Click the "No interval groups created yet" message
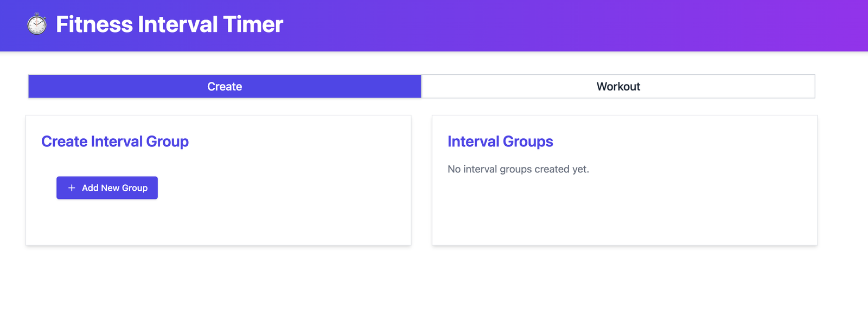This screenshot has height=323, width=868. point(518,169)
